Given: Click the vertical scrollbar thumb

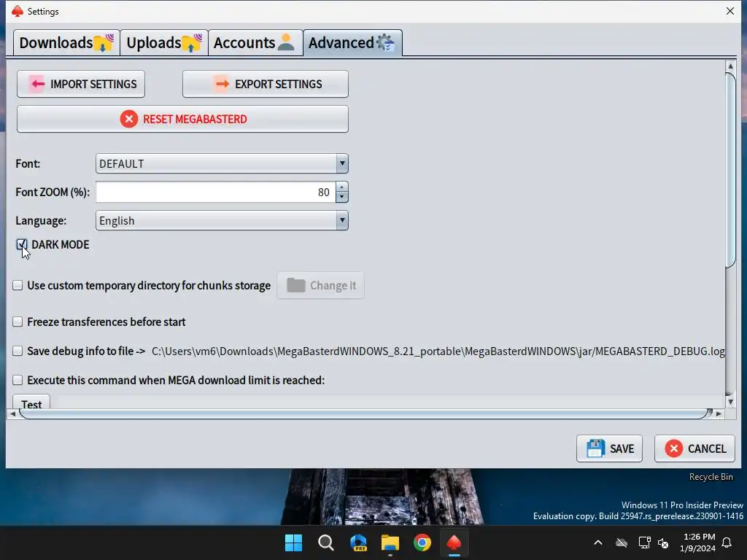Looking at the screenshot, I should click(730, 170).
